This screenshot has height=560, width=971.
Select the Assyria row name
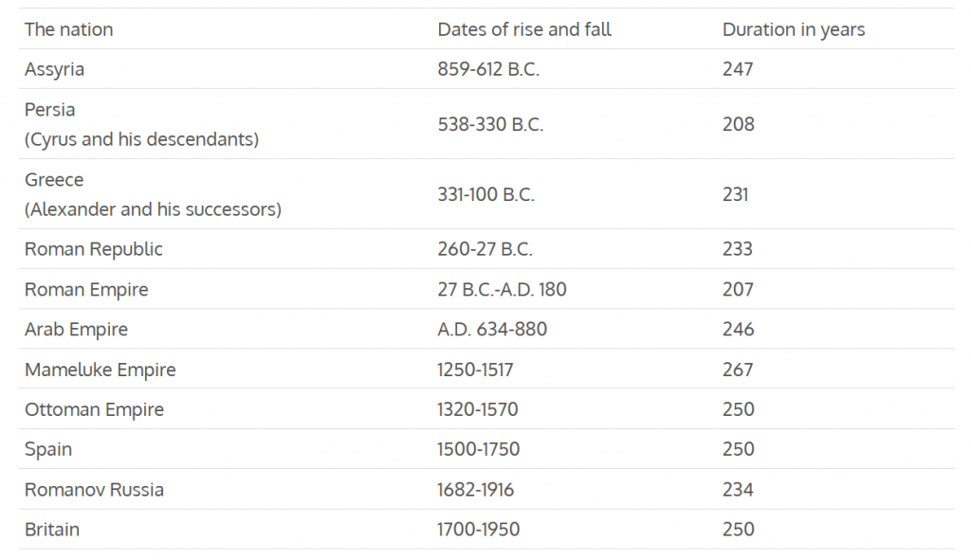pos(54,69)
